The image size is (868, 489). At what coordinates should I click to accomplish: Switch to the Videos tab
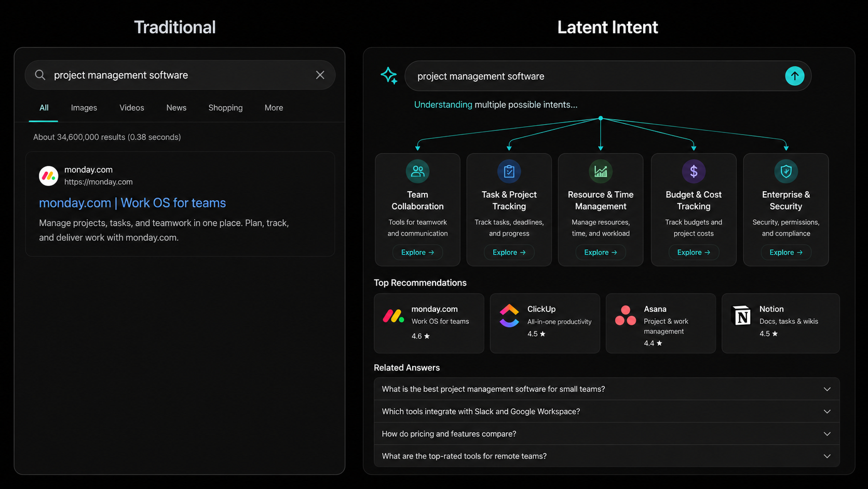[132, 108]
